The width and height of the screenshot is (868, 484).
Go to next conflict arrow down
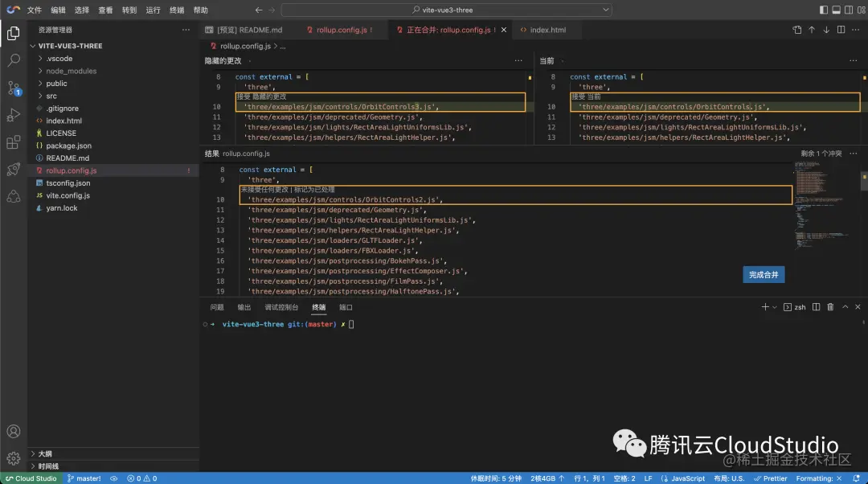pos(826,30)
